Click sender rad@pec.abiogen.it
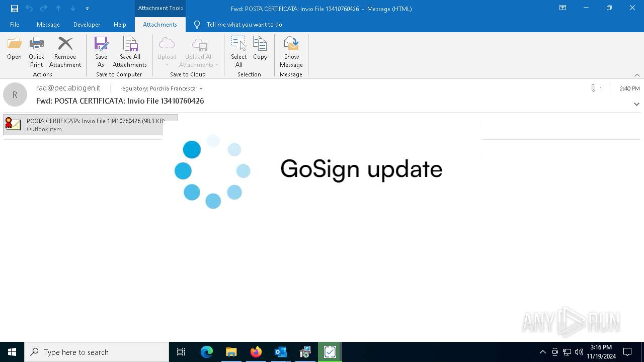This screenshot has width=644, height=362. (68, 88)
